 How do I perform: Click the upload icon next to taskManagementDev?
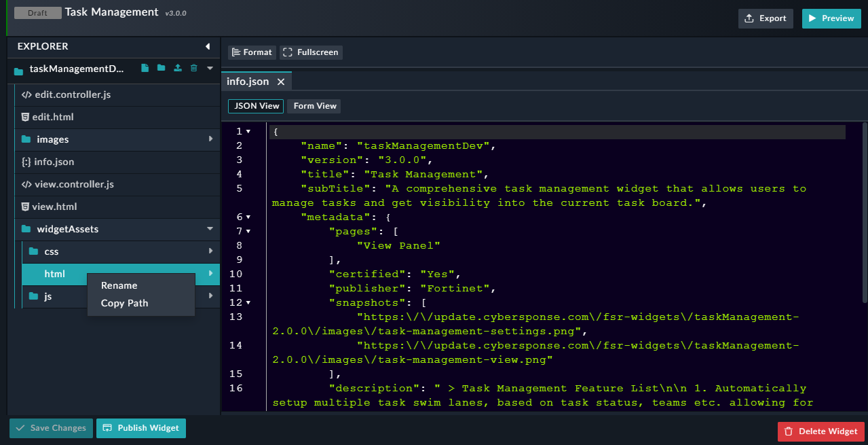point(176,68)
